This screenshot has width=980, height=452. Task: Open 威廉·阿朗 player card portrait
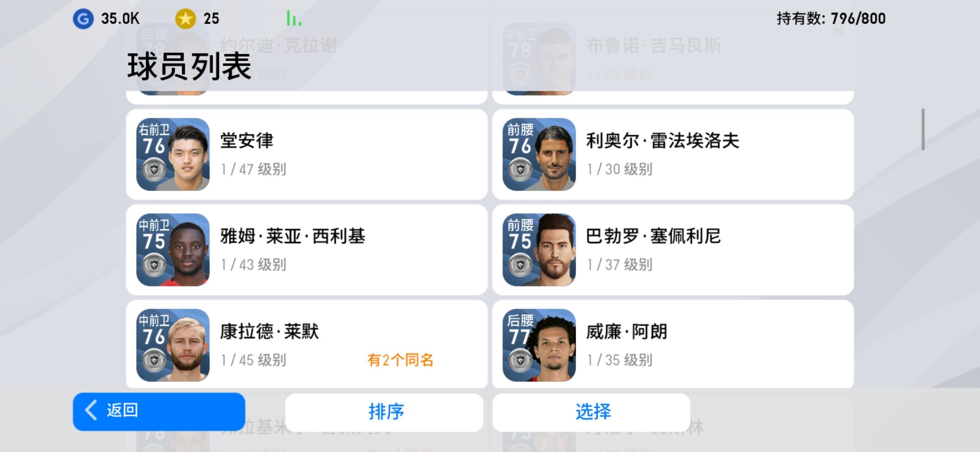[x=539, y=345]
